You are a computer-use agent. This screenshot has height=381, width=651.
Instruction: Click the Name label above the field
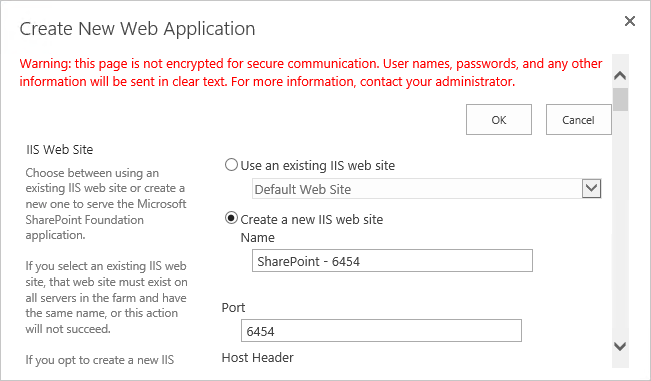pyautogui.click(x=258, y=237)
